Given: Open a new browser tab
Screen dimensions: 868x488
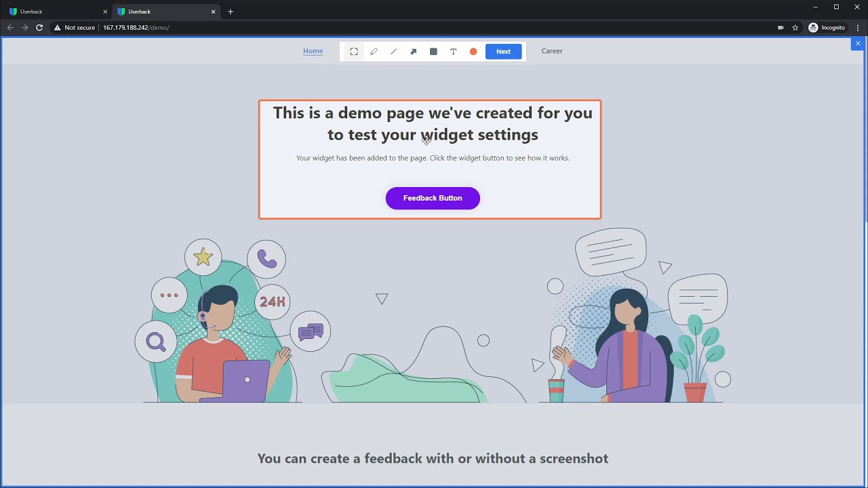Looking at the screenshot, I should [x=231, y=12].
